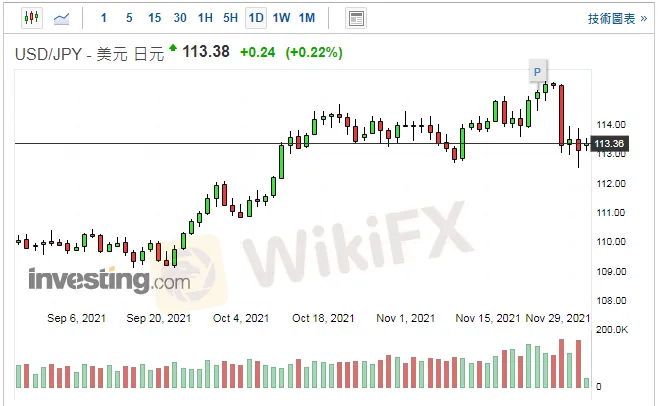Select the 1D timeframe button

click(256, 18)
